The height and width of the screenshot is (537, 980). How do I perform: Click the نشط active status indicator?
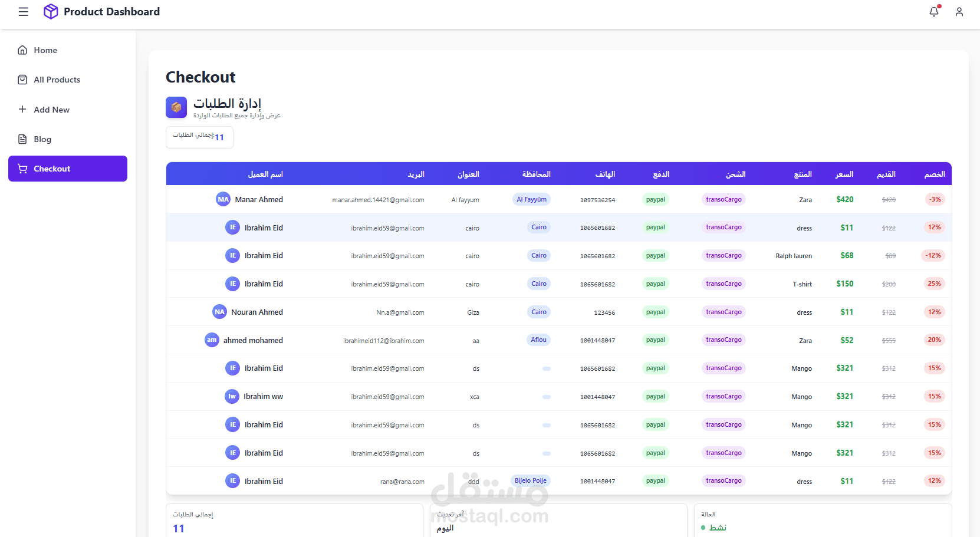pyautogui.click(x=713, y=527)
